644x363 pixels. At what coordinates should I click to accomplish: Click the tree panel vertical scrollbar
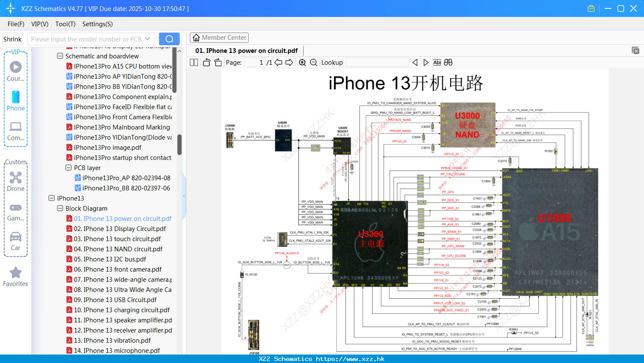(x=179, y=145)
